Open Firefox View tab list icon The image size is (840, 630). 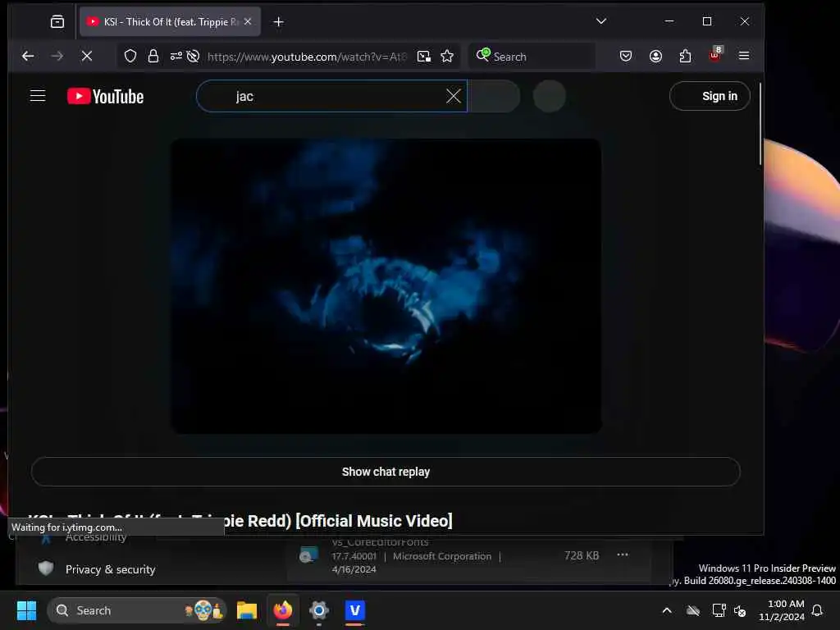click(57, 21)
